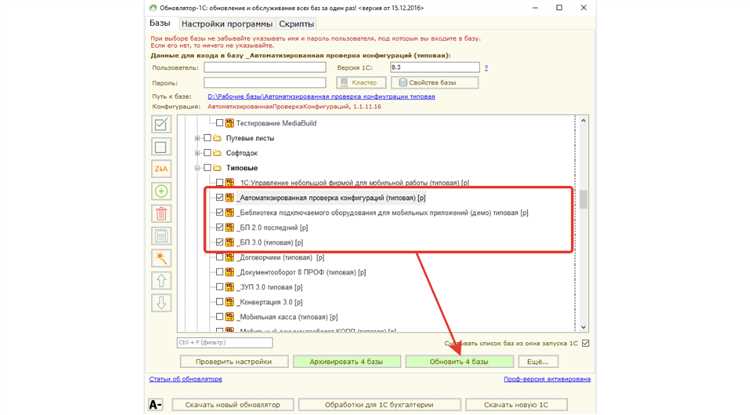Uncheck the _БП 3.0 (типовая) checkbox
Viewport: 750px width, 415px height.
point(220,242)
